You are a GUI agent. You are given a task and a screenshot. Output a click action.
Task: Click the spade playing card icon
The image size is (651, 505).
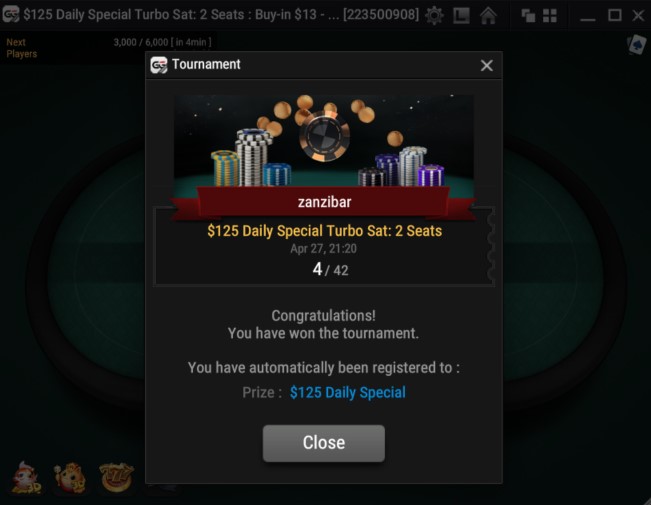(636, 45)
